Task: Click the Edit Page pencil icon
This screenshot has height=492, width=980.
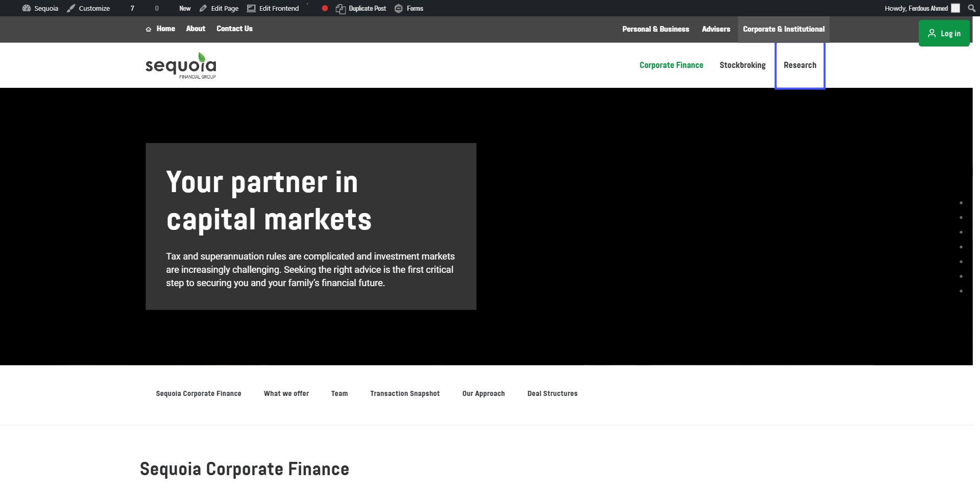Action: click(203, 8)
